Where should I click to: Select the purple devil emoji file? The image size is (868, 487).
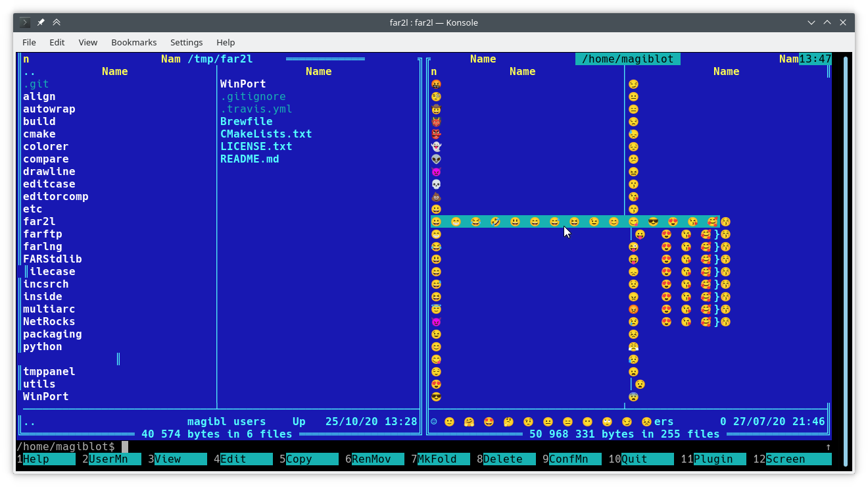tap(435, 171)
